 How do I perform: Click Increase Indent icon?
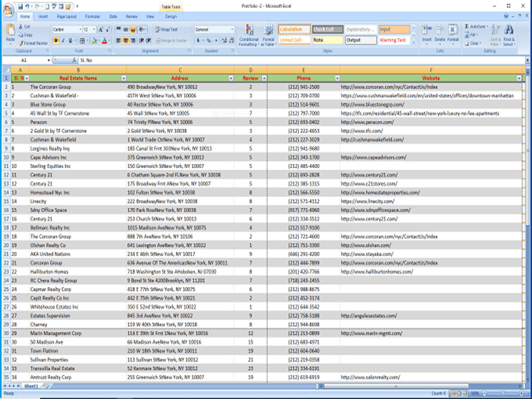tap(148, 41)
